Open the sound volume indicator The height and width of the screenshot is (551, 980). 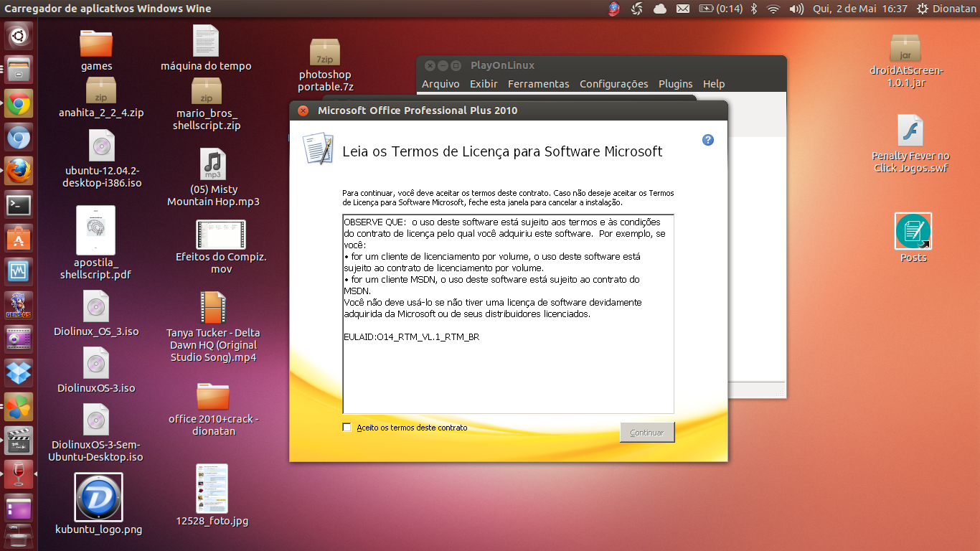(796, 9)
